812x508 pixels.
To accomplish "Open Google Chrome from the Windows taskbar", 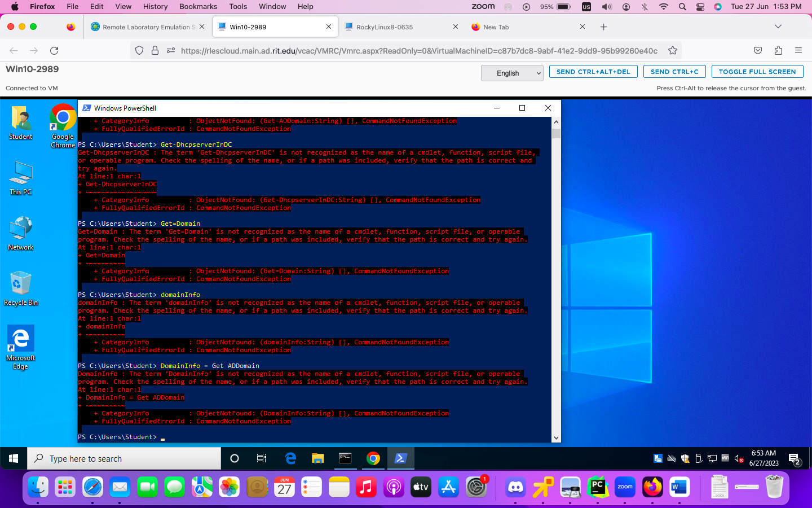I will 373,458.
